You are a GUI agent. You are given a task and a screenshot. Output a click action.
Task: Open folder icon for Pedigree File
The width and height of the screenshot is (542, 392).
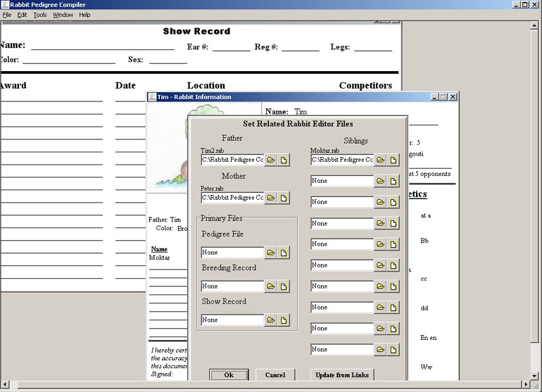click(x=270, y=253)
